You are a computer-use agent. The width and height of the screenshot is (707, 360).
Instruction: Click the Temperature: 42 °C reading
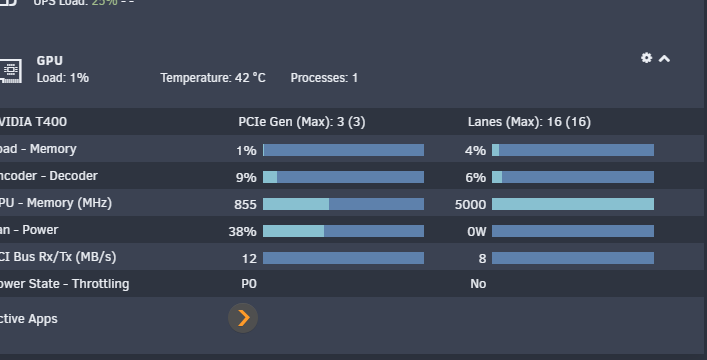point(213,78)
